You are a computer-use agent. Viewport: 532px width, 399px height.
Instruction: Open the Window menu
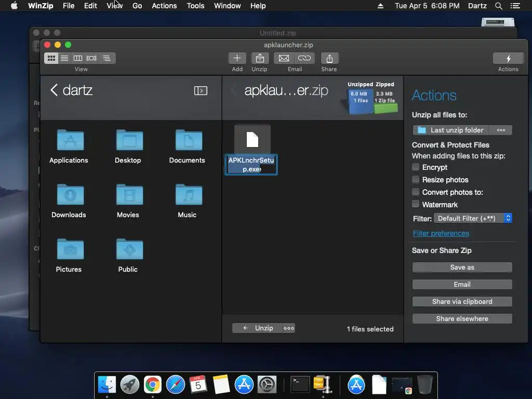(228, 6)
